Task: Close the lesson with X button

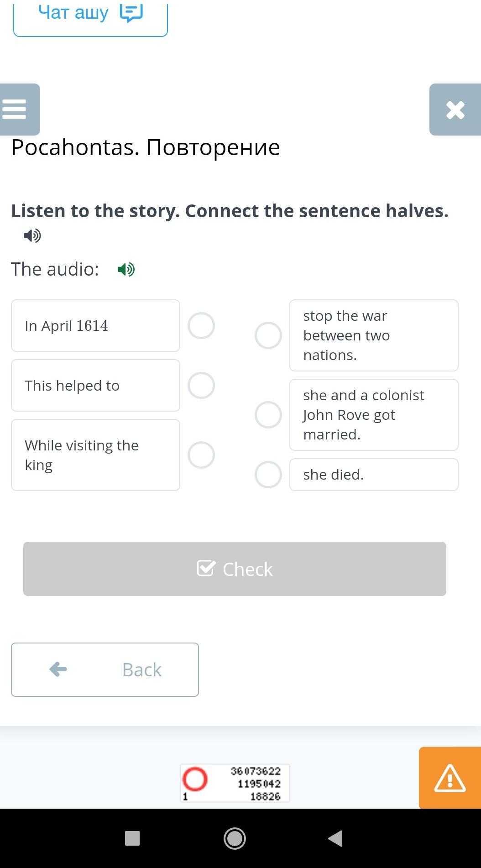Action: 455,110
